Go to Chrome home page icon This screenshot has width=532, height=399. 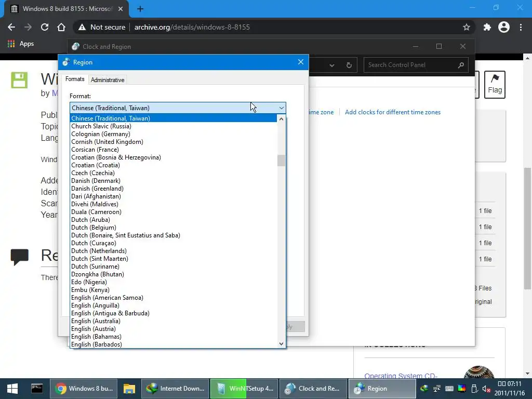61,27
